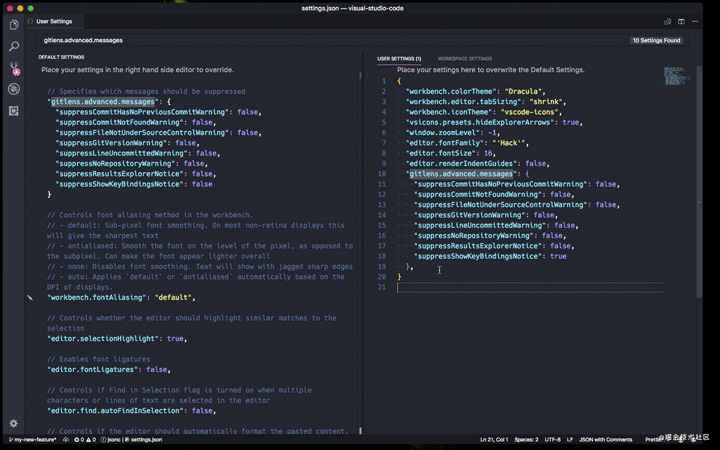The height and width of the screenshot is (450, 720).
Task: Click "editor.fontFamily": "'Hack'" line
Action: tap(467, 143)
